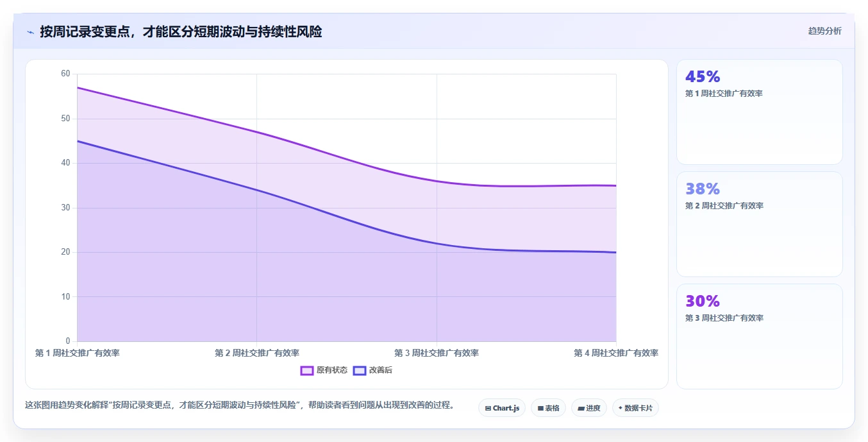The height and width of the screenshot is (442, 868).
Task: Click the icon on the 表格 tag
Action: [x=540, y=408]
